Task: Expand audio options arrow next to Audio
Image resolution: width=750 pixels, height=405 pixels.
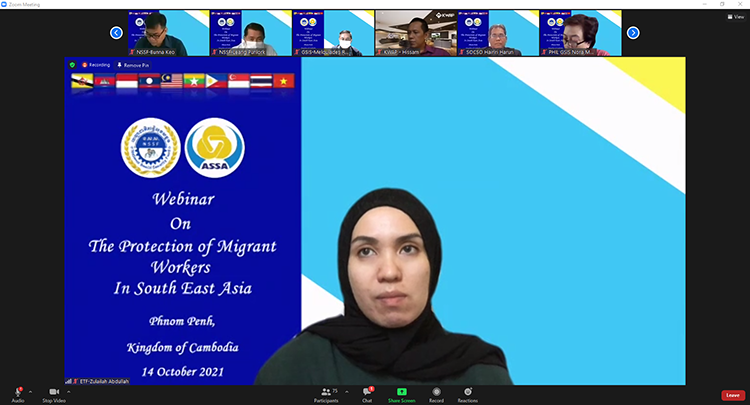Action: [x=30, y=391]
